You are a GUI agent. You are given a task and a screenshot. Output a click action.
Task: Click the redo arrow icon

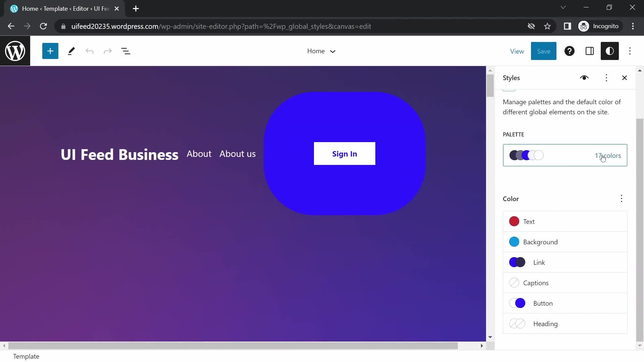coord(107,51)
